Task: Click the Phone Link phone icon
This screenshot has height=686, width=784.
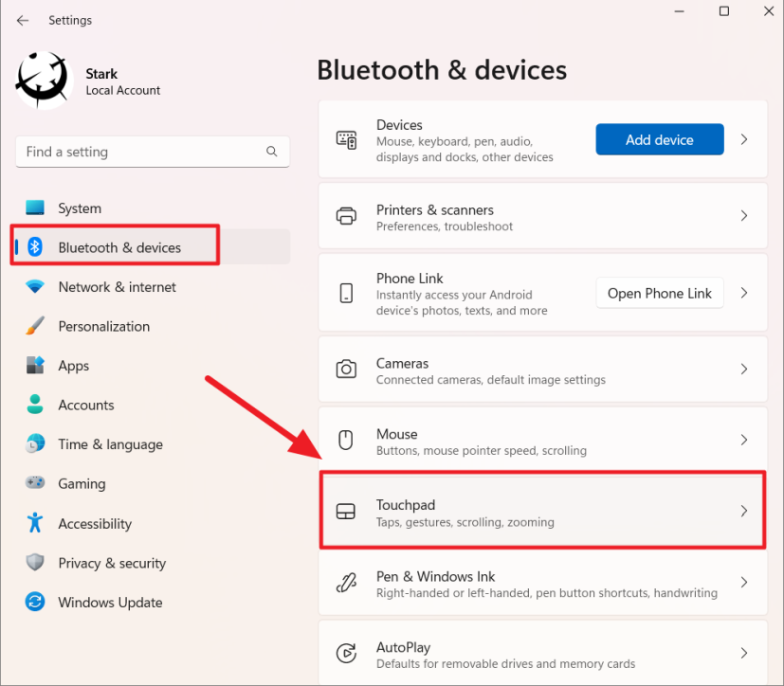Action: tap(346, 293)
